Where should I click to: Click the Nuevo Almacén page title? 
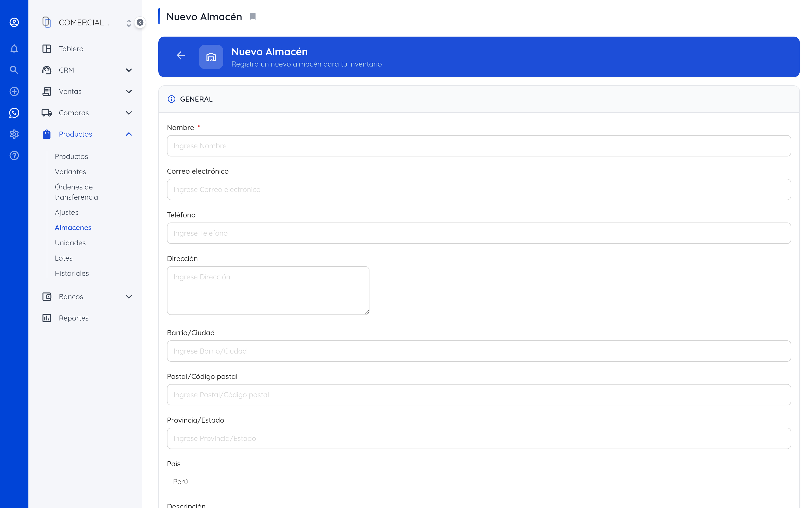click(x=204, y=17)
